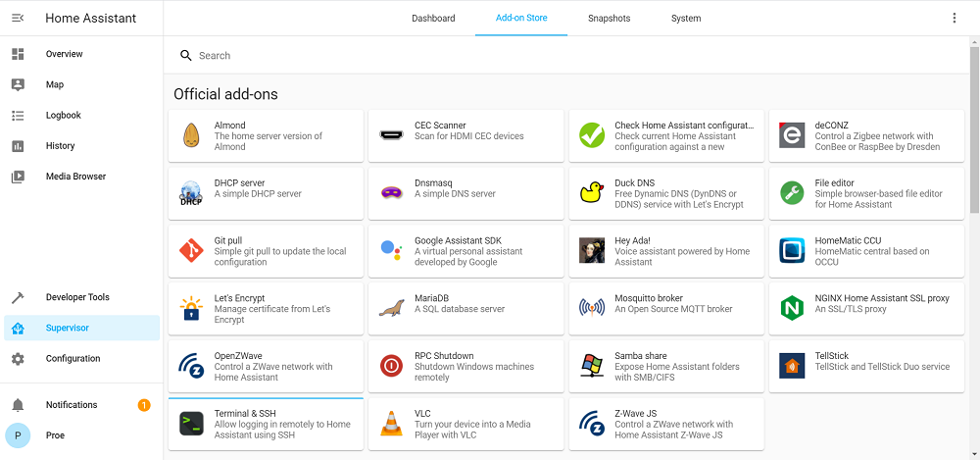Click the Almond add-on icon

point(191,135)
